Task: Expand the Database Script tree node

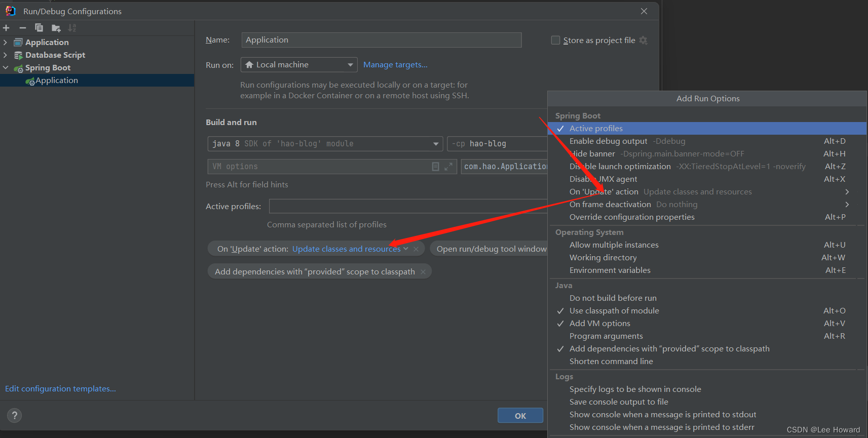Action: click(6, 55)
